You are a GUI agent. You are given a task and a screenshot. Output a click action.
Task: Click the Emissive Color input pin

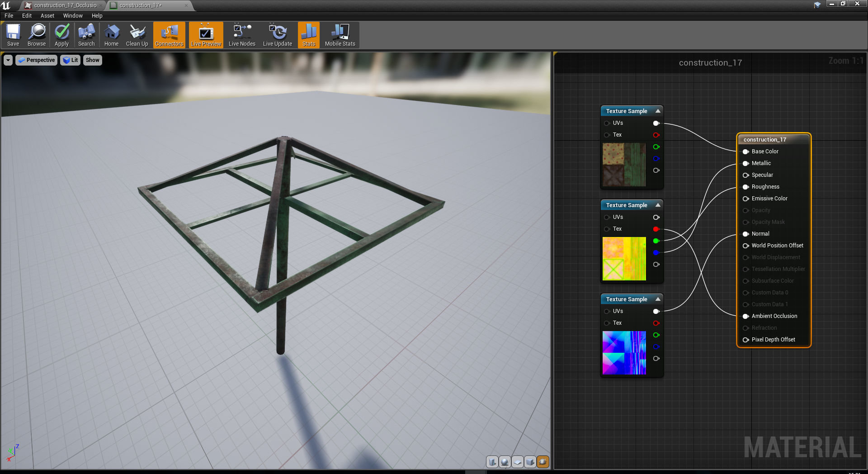click(746, 199)
